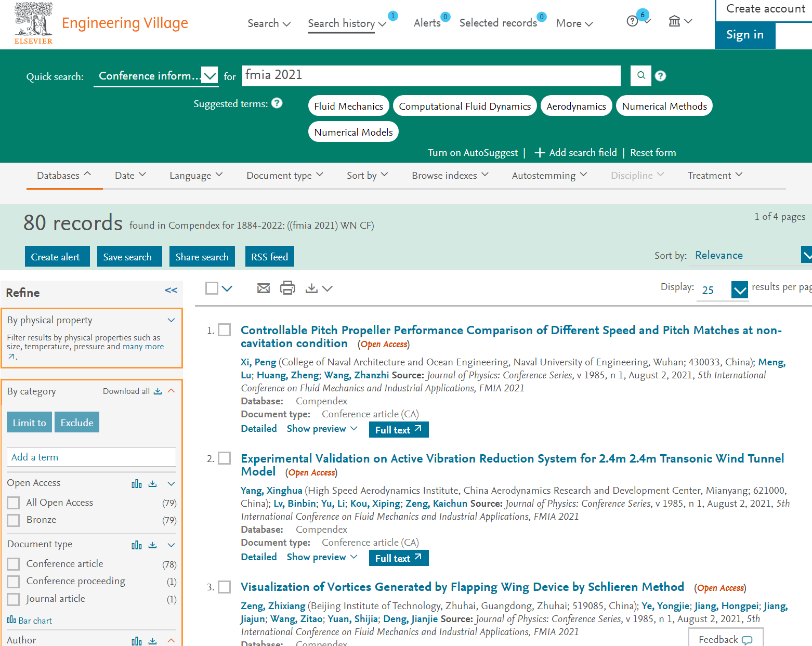Open Databases filter tab
This screenshot has width=812, height=646.
(64, 176)
